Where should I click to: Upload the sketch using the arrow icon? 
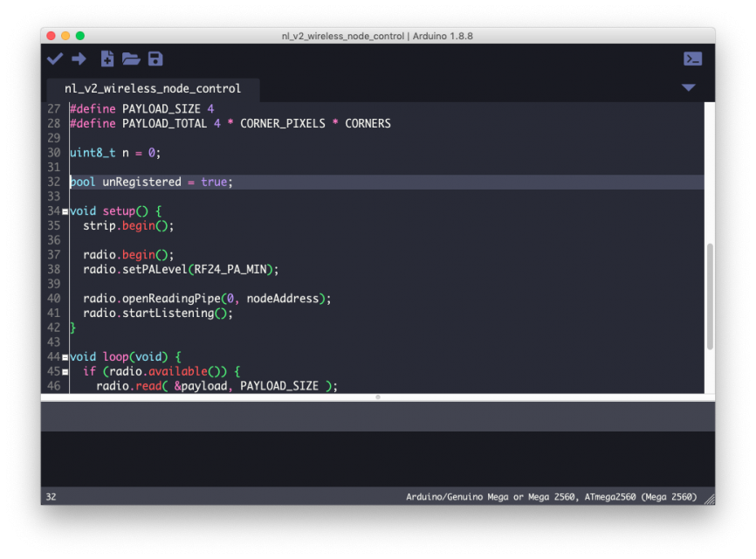coord(79,59)
